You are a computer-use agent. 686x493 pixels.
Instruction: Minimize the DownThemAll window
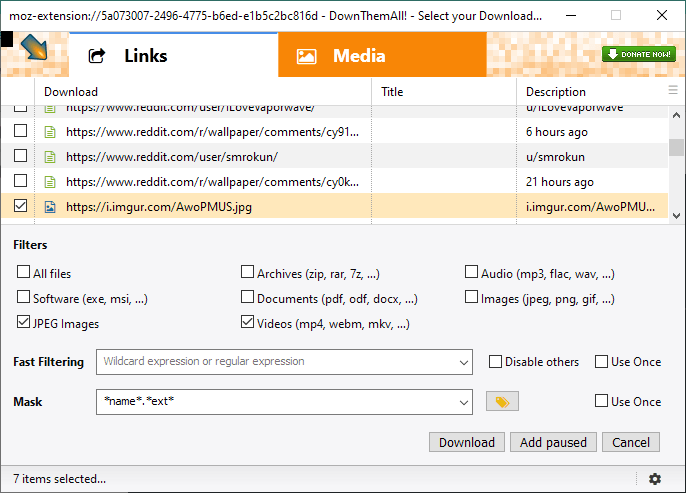click(570, 15)
